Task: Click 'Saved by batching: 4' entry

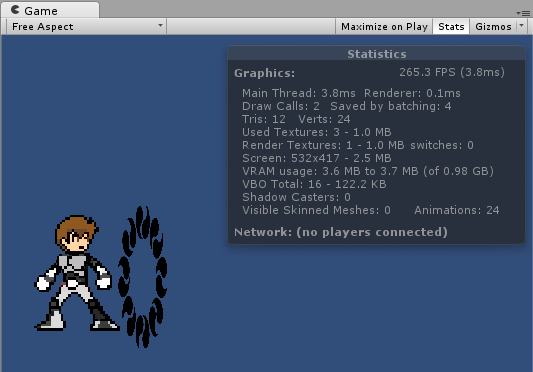Action: 391,106
